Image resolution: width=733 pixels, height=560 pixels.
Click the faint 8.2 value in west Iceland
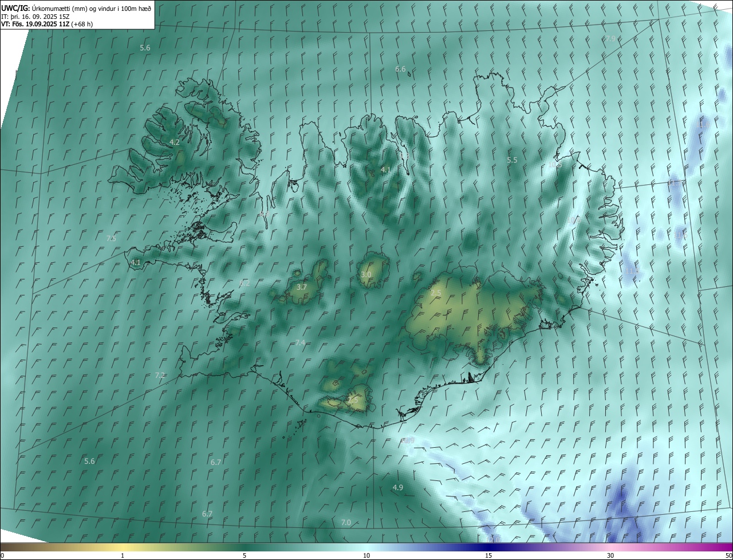[245, 283]
